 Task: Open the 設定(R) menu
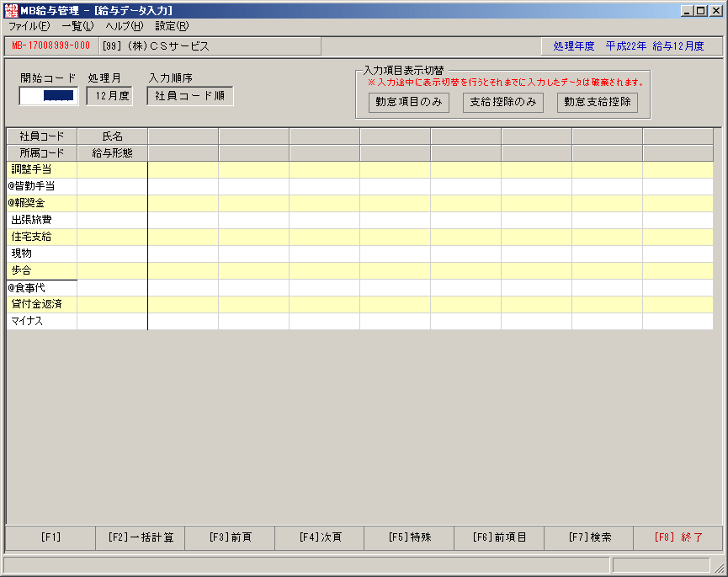(172, 26)
